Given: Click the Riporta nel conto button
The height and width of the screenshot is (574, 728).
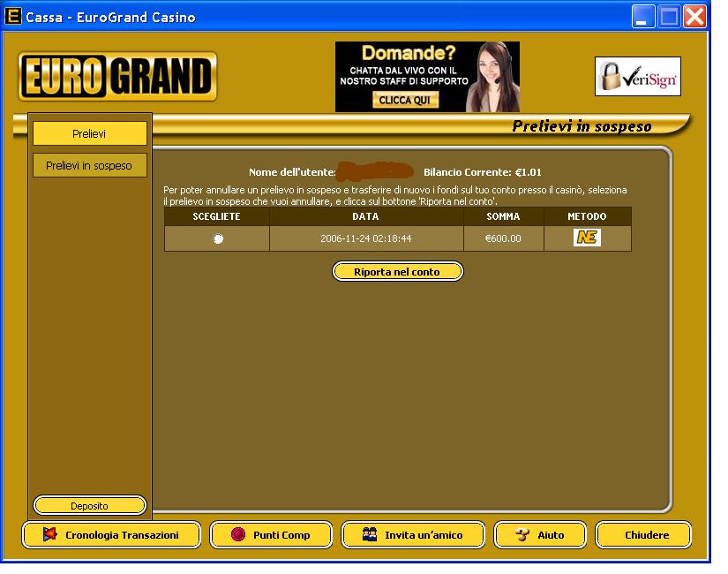Looking at the screenshot, I should pos(397,271).
